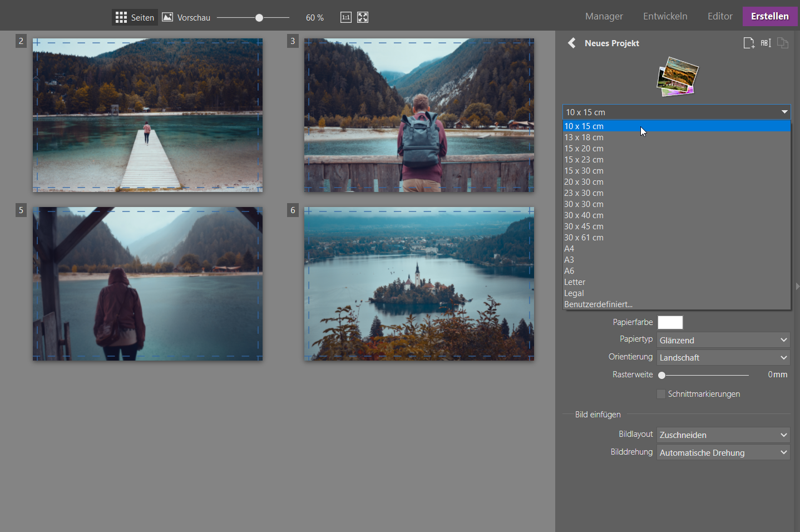Pick 23 x 30 cm size

coord(676,193)
